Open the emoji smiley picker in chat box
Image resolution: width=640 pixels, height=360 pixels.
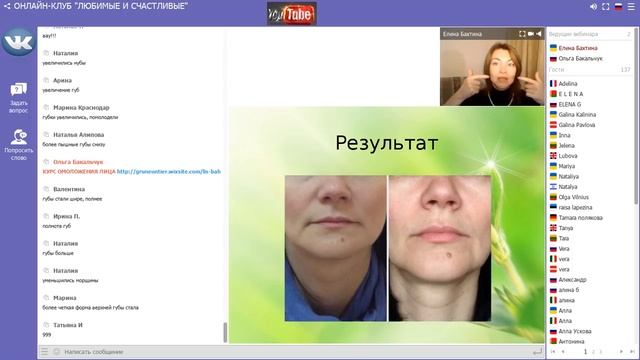click(56, 351)
